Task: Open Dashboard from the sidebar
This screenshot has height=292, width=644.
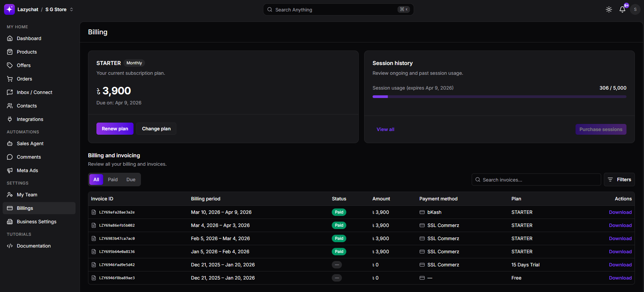Action: coord(29,38)
